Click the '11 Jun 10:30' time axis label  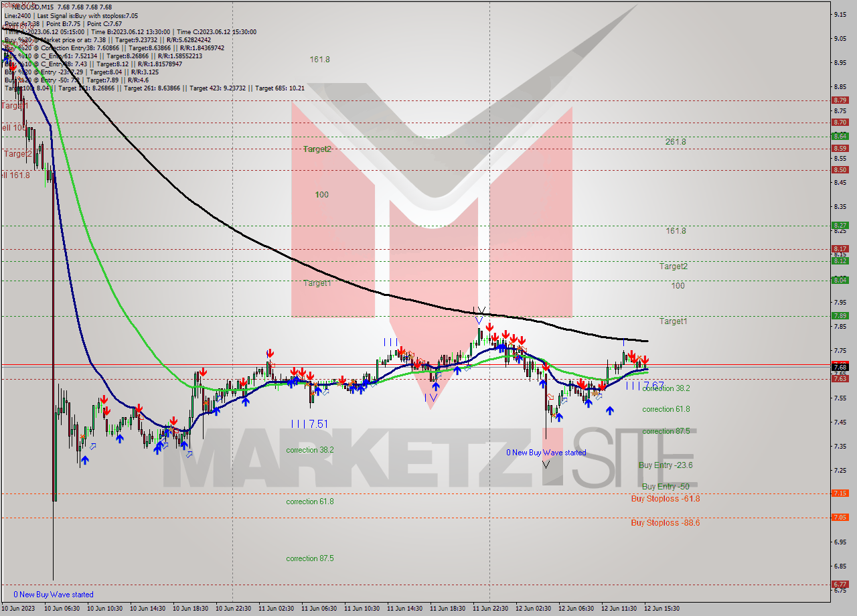(x=362, y=609)
